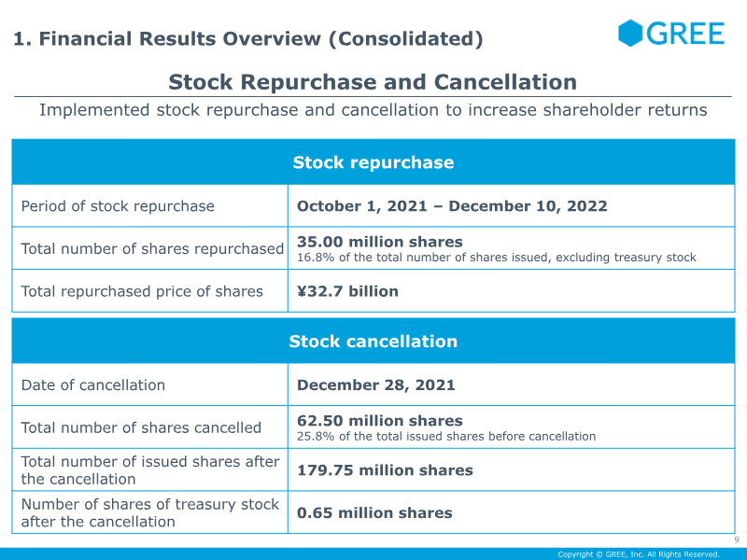This screenshot has height=560, width=747.
Task: Click the GREE hexagon logo icon
Action: (630, 34)
